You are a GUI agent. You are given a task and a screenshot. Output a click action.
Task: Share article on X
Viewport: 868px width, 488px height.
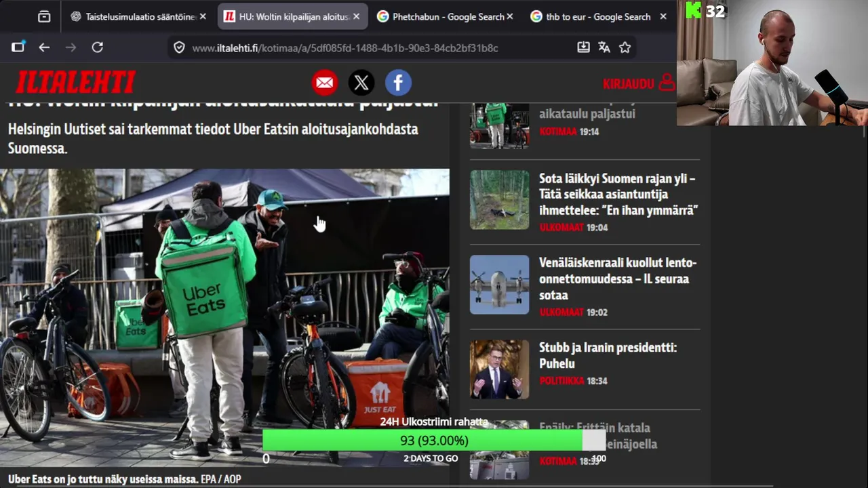click(361, 83)
